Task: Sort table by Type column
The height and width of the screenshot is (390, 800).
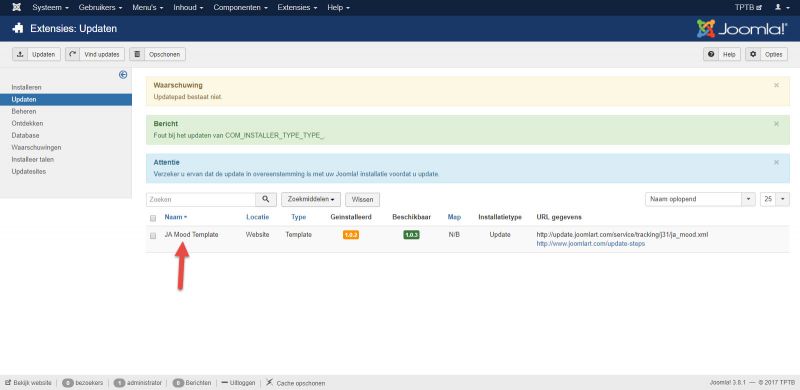Action: 298,217
